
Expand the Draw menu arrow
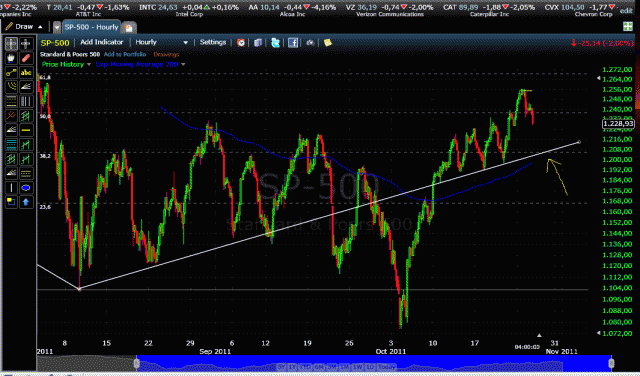click(x=40, y=27)
